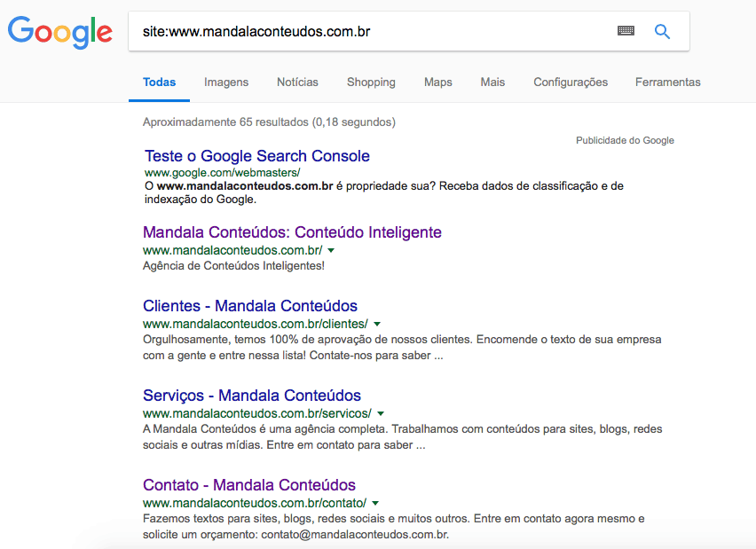Open the on-screen keyboard input tool
The width and height of the screenshot is (756, 549).
coord(626,31)
